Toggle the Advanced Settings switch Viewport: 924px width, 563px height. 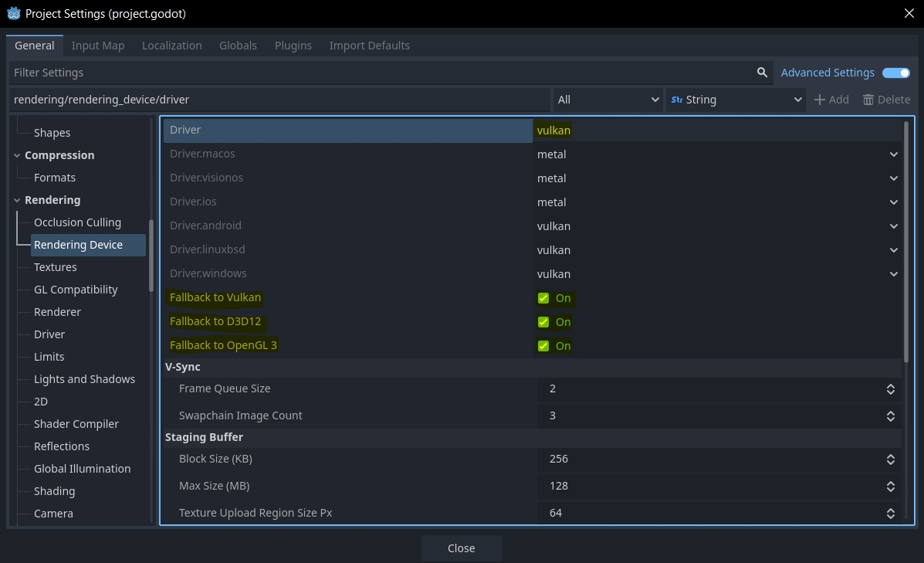896,73
